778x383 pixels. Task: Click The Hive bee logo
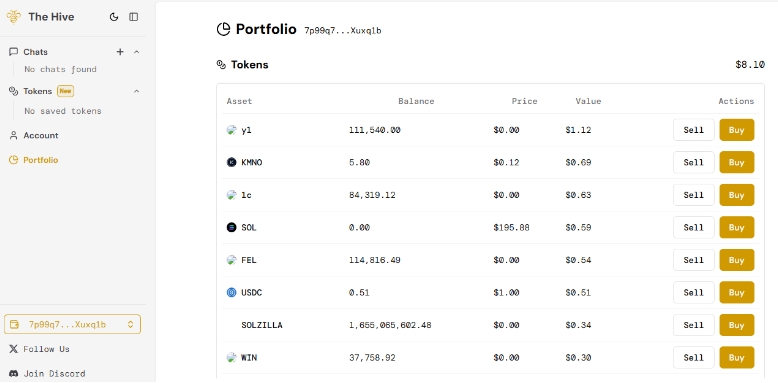point(13,17)
